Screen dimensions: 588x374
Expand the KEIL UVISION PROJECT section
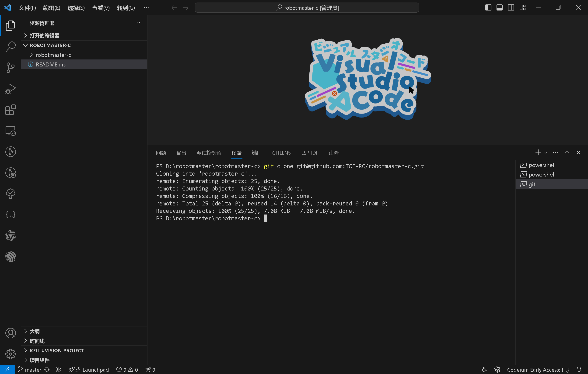tap(84, 350)
